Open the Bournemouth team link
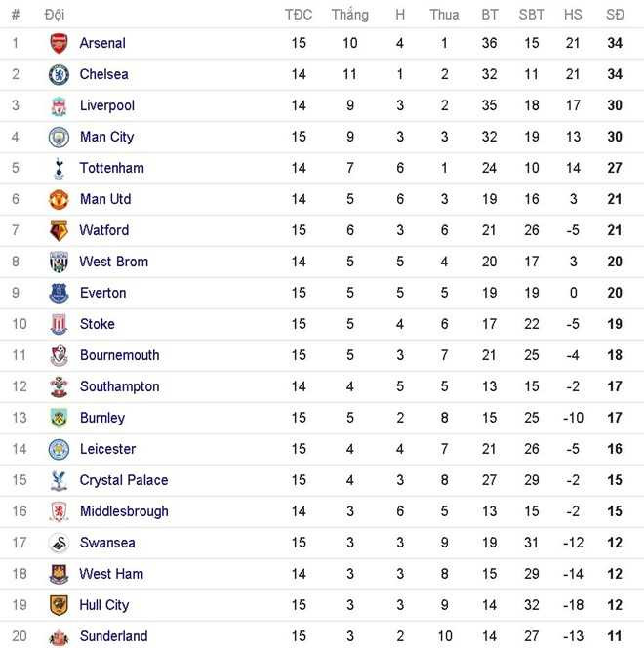 click(119, 355)
